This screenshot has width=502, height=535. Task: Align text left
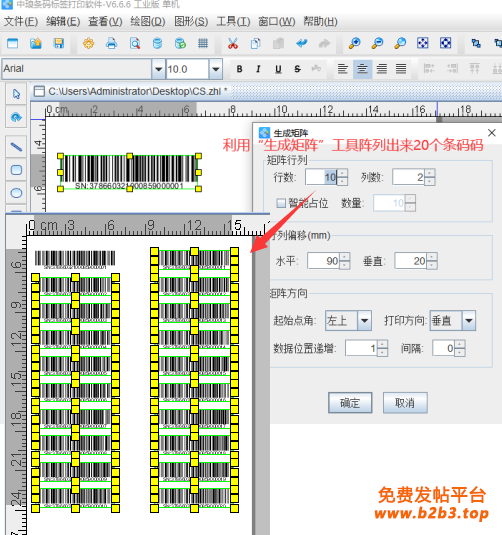[343, 69]
